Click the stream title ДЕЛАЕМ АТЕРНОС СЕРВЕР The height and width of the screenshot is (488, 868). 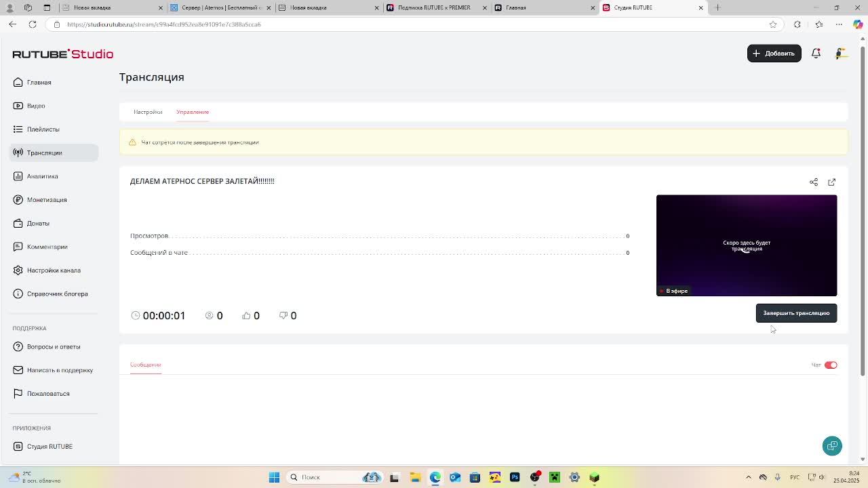coord(202,181)
